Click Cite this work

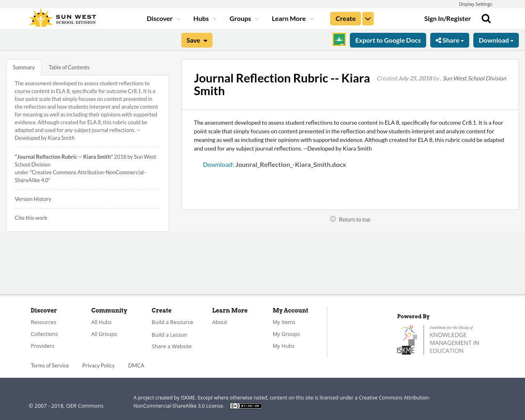[x=31, y=217]
